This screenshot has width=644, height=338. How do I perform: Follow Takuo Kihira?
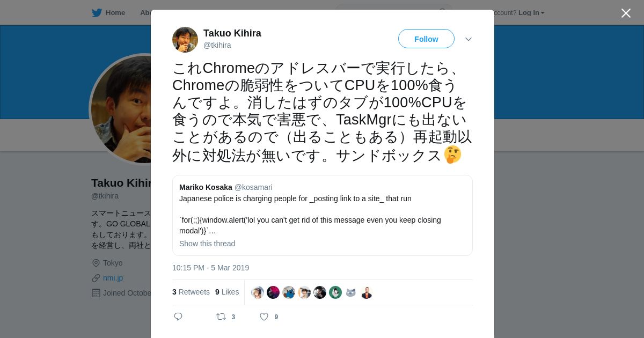(426, 39)
